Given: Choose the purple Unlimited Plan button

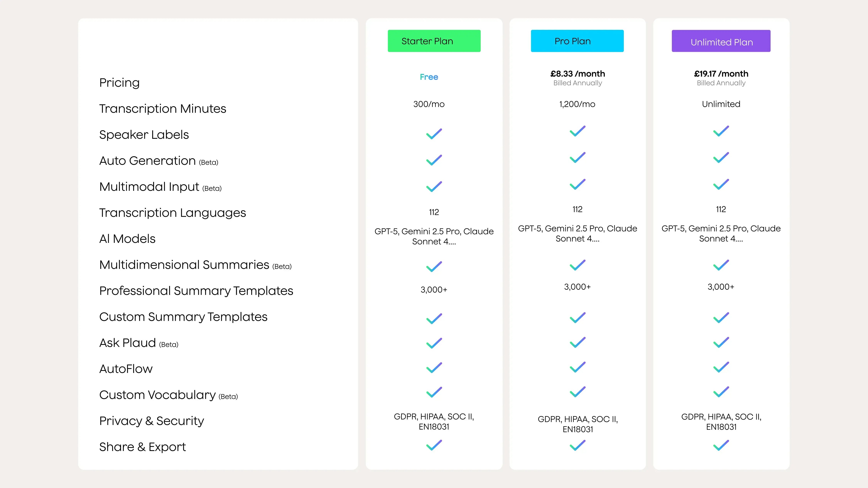Looking at the screenshot, I should coord(721,41).
